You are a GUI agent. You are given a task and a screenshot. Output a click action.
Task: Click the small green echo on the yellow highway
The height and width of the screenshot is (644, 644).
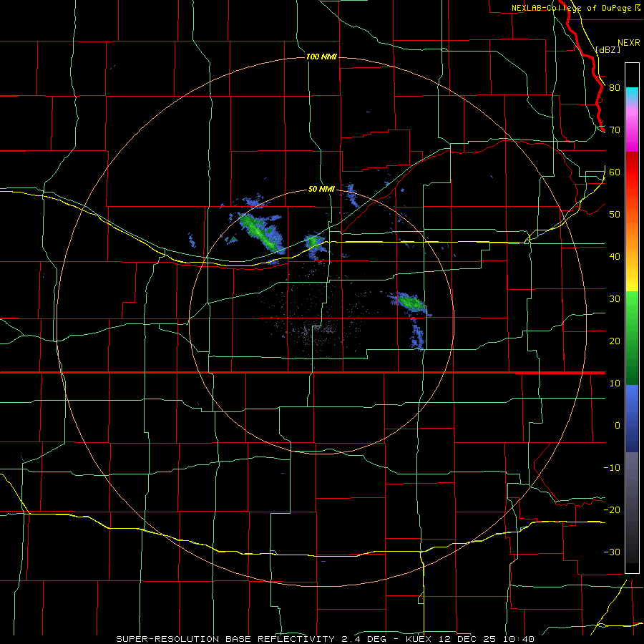pos(315,243)
